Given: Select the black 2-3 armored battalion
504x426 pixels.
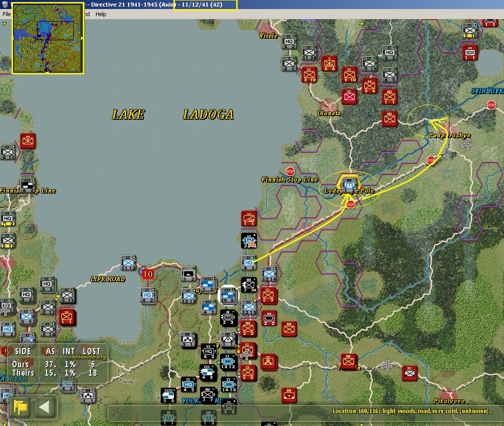Looking at the screenshot, I should pos(228,318).
